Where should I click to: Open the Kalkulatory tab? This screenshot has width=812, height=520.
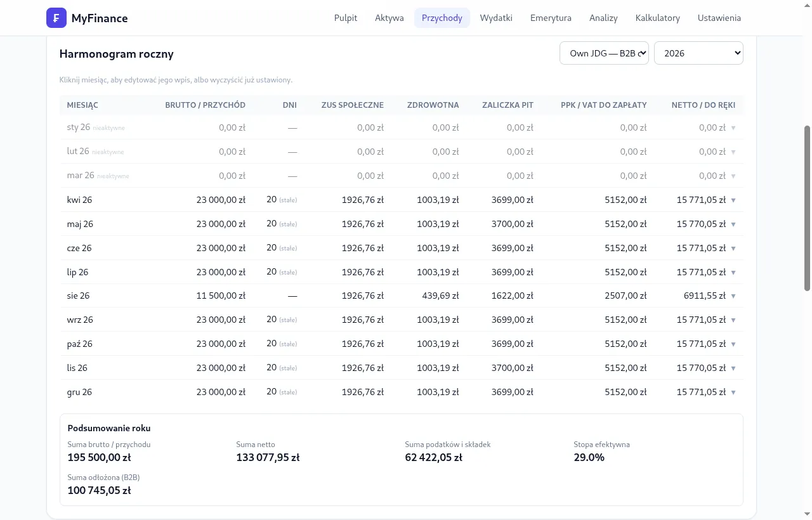[658, 18]
